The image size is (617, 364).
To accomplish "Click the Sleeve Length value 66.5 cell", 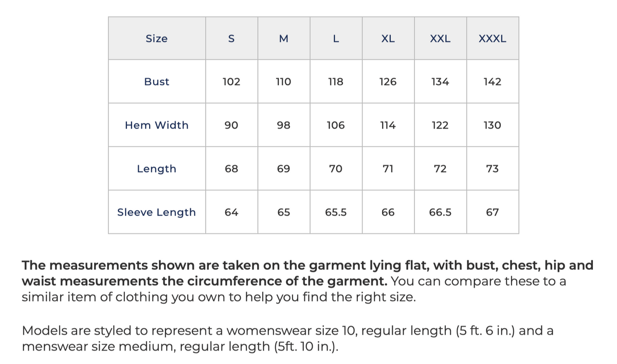I will tap(440, 212).
